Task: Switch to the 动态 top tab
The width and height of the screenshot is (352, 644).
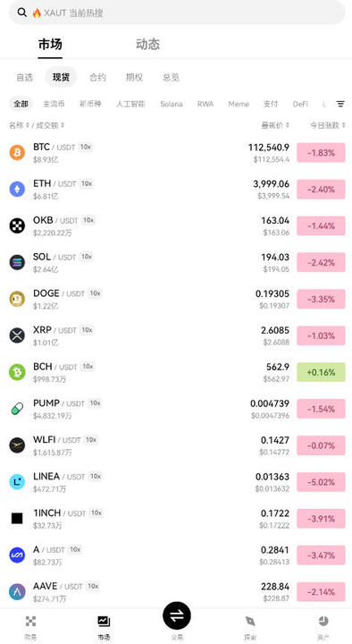Action: pos(147,45)
